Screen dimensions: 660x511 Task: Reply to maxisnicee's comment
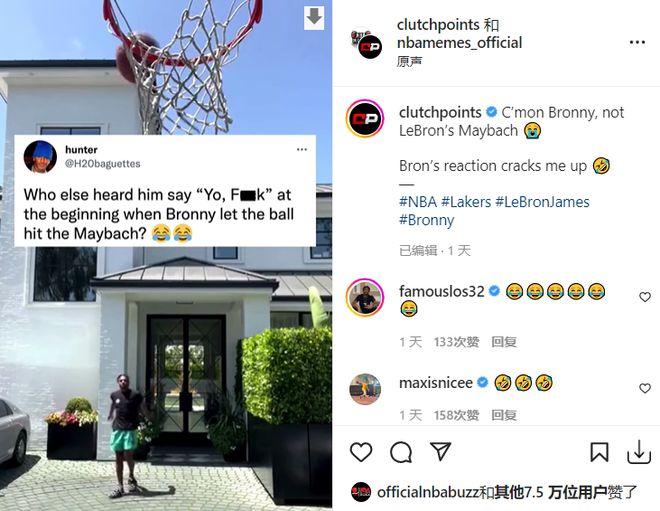point(504,415)
